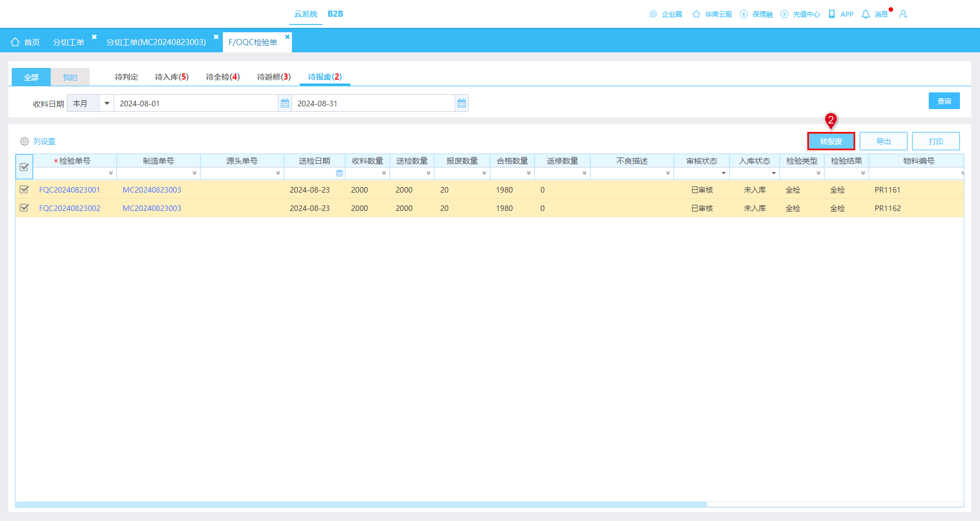Image resolution: width=980 pixels, height=521 pixels.
Task: Open the 华商云服 icon link
Action: (x=696, y=14)
